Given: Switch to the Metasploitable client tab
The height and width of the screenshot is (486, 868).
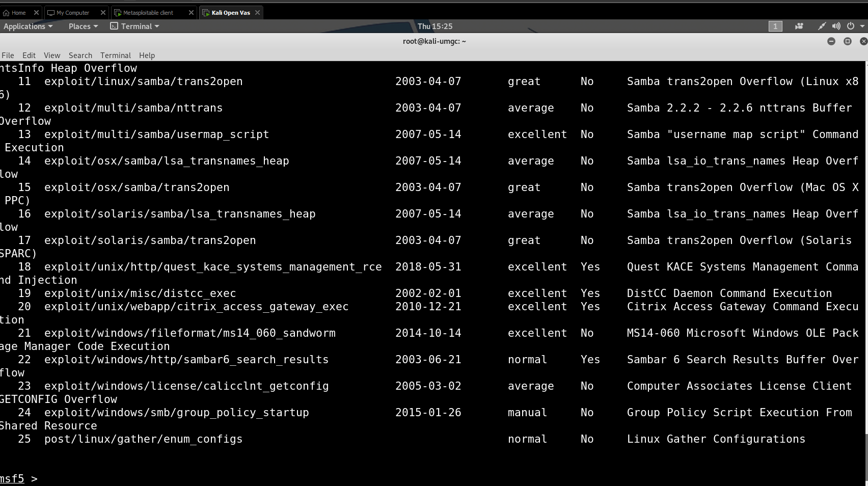Looking at the screenshot, I should pyautogui.click(x=148, y=13).
